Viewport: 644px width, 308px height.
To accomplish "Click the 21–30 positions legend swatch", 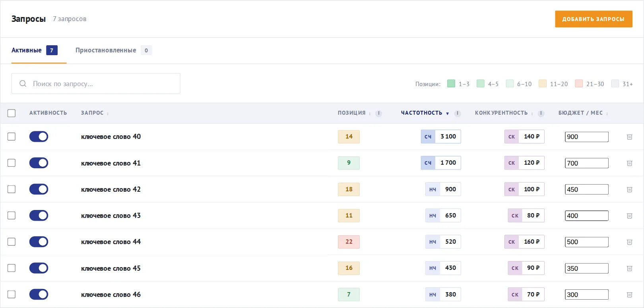I will 579,83.
